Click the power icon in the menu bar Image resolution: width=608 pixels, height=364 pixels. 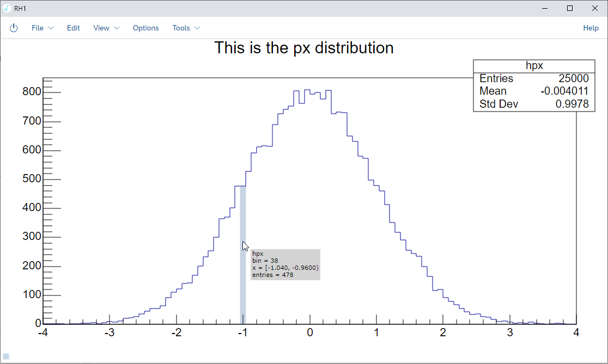[14, 28]
